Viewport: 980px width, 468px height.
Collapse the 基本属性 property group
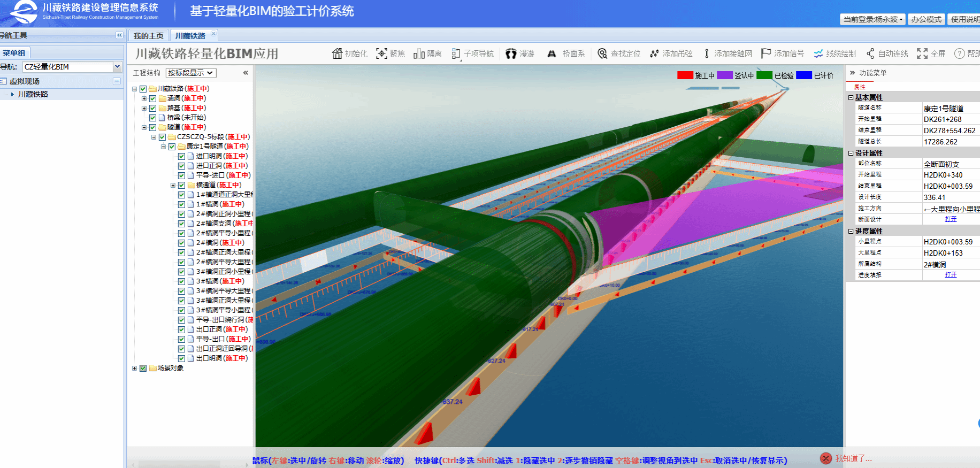click(x=851, y=97)
